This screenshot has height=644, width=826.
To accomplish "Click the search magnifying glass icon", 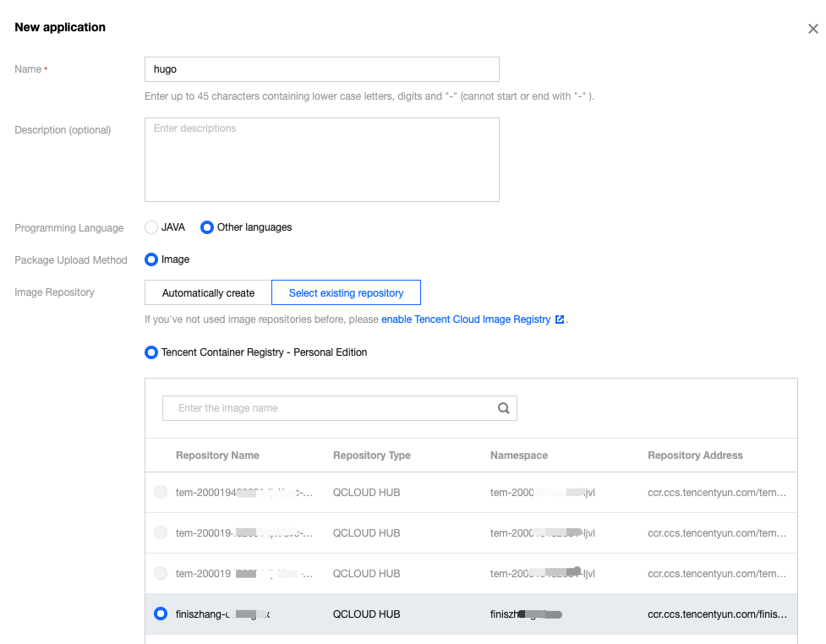I will pyautogui.click(x=504, y=407).
